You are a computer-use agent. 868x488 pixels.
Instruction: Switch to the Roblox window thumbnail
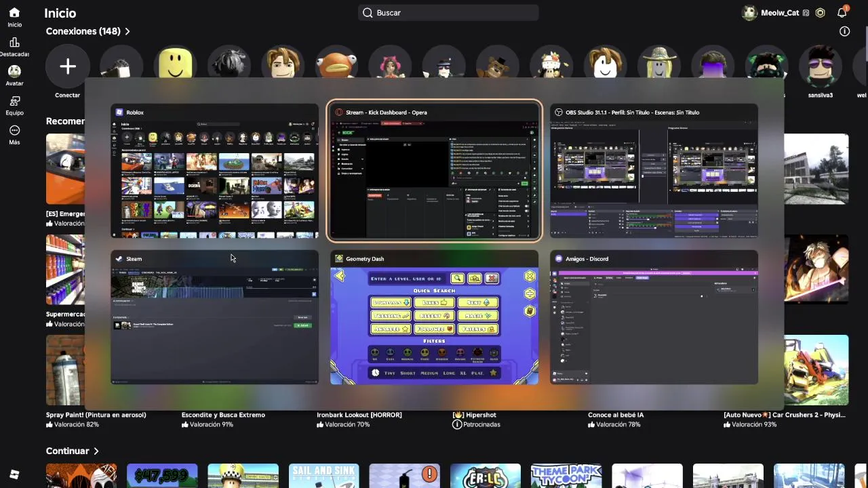215,171
